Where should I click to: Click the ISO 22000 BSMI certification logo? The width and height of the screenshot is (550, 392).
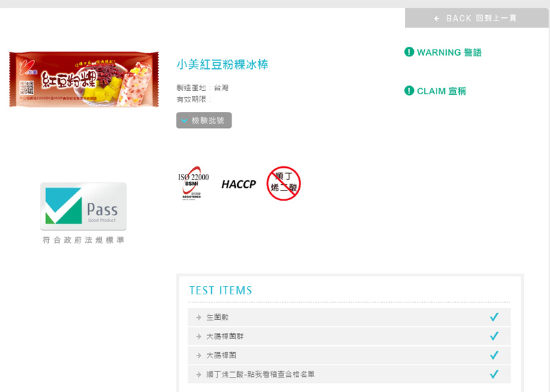193,183
